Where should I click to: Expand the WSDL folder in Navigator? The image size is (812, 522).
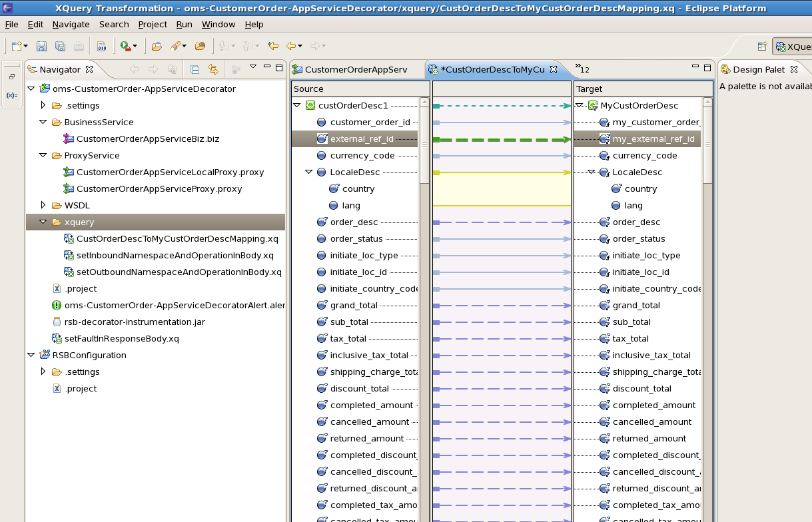[43, 205]
